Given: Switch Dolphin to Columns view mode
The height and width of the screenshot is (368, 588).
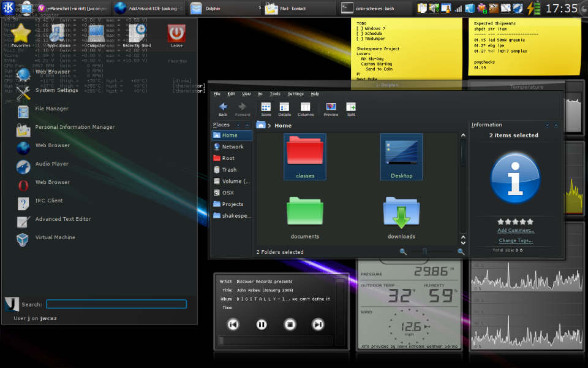Looking at the screenshot, I should (x=305, y=108).
